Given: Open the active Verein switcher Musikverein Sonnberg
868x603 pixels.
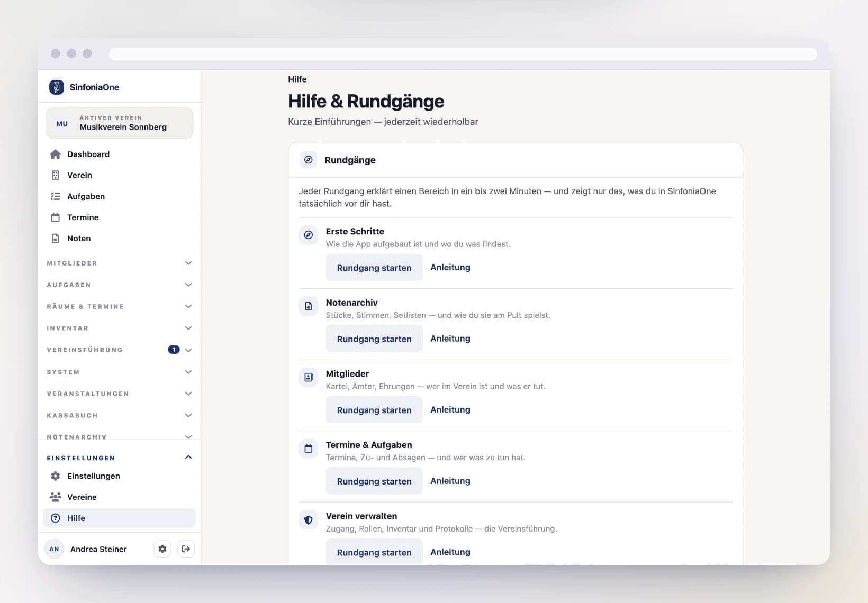Looking at the screenshot, I should 120,123.
